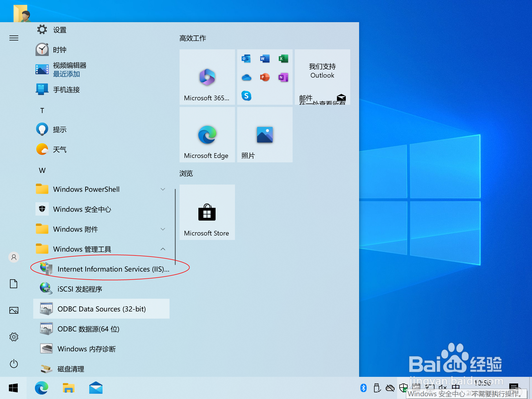Open Video Editor (视频编辑器)
The height and width of the screenshot is (399, 532).
pos(101,70)
